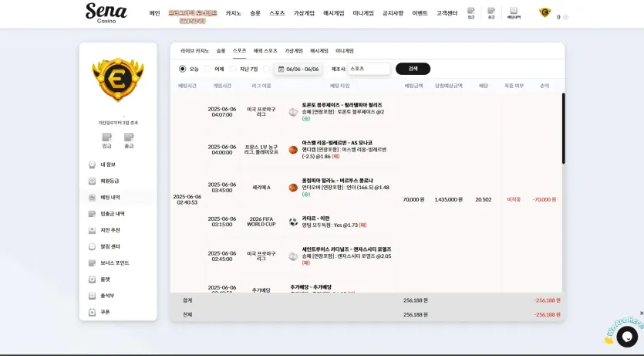Screen dimensions: 644x356
Task: Click the table's vertical scrollbar
Action: (564, 128)
